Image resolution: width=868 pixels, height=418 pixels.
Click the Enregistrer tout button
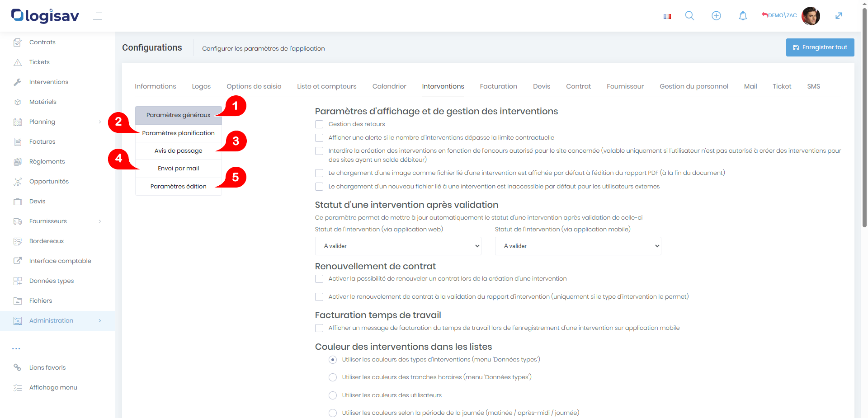820,47
